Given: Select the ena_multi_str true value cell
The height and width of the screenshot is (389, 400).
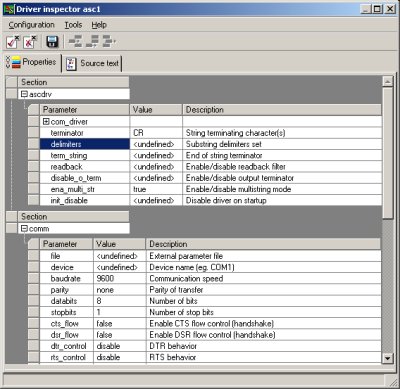Looking at the screenshot, I should click(x=156, y=189).
